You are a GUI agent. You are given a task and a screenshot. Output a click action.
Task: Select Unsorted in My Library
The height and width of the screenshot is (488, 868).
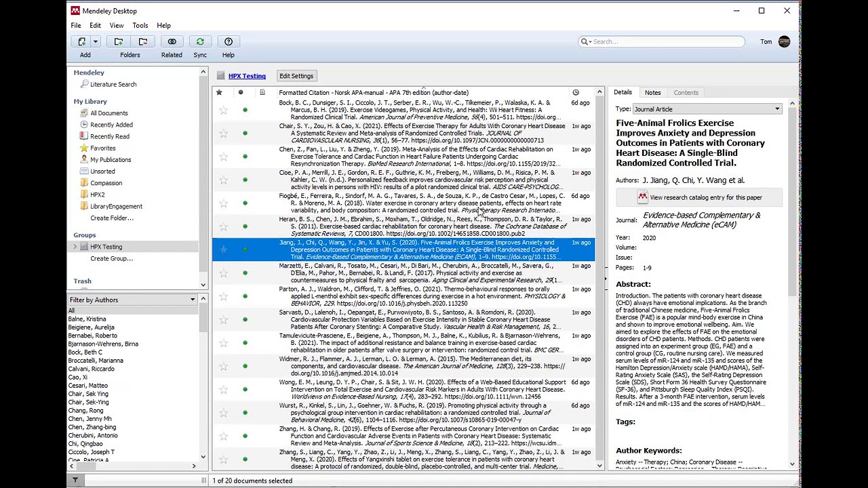pyautogui.click(x=102, y=171)
